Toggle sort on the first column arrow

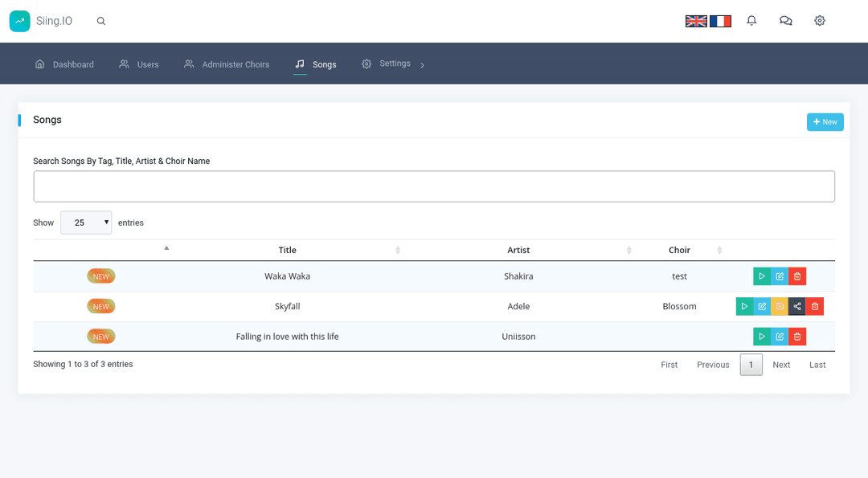tap(166, 248)
